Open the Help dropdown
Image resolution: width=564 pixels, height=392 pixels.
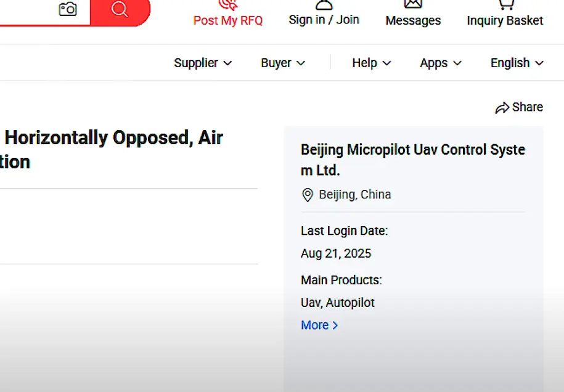pos(371,63)
